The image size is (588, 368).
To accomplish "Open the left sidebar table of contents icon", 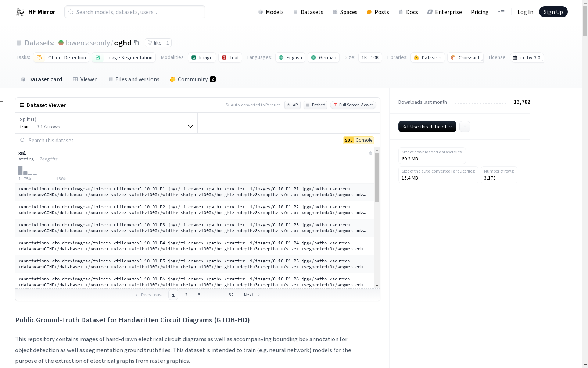I will click(2, 102).
